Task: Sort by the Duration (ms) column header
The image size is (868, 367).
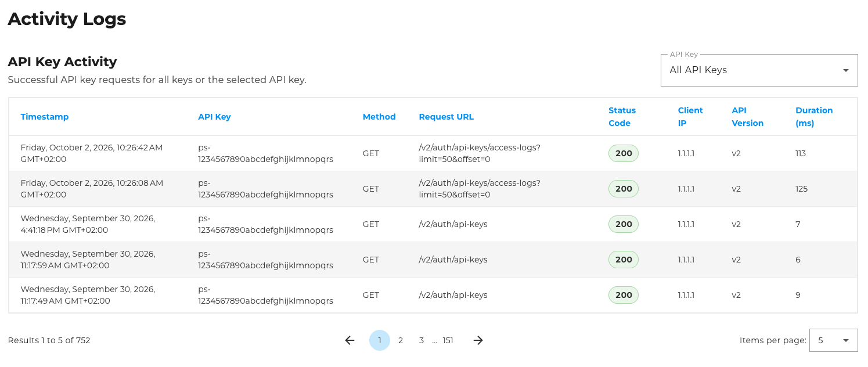Action: [x=814, y=117]
